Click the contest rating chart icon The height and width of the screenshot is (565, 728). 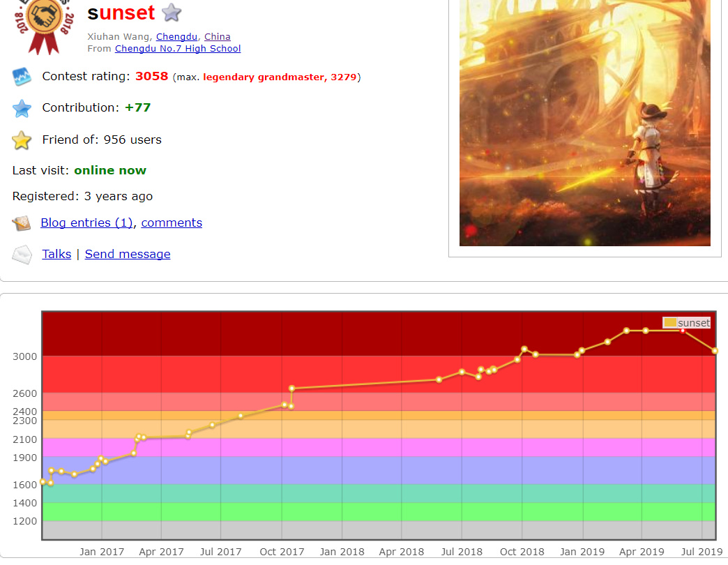pyautogui.click(x=22, y=77)
